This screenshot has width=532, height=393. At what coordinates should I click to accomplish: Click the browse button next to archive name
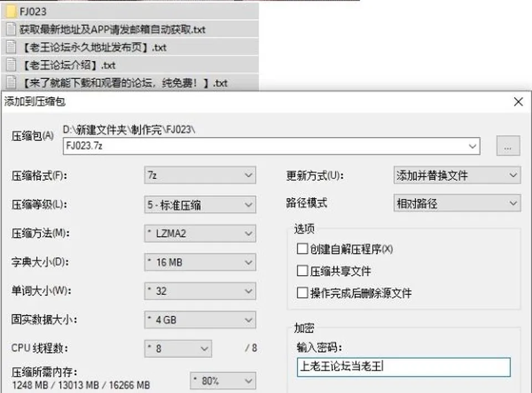click(x=508, y=146)
